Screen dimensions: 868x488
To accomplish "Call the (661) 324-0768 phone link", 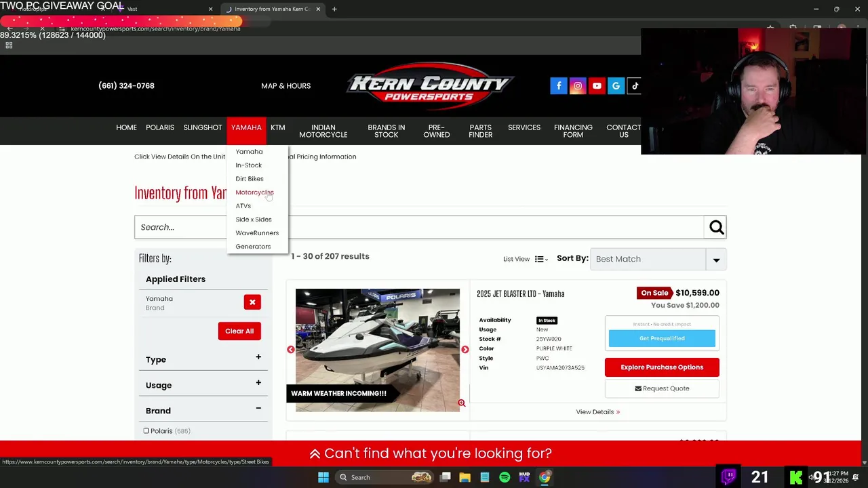I will (126, 86).
